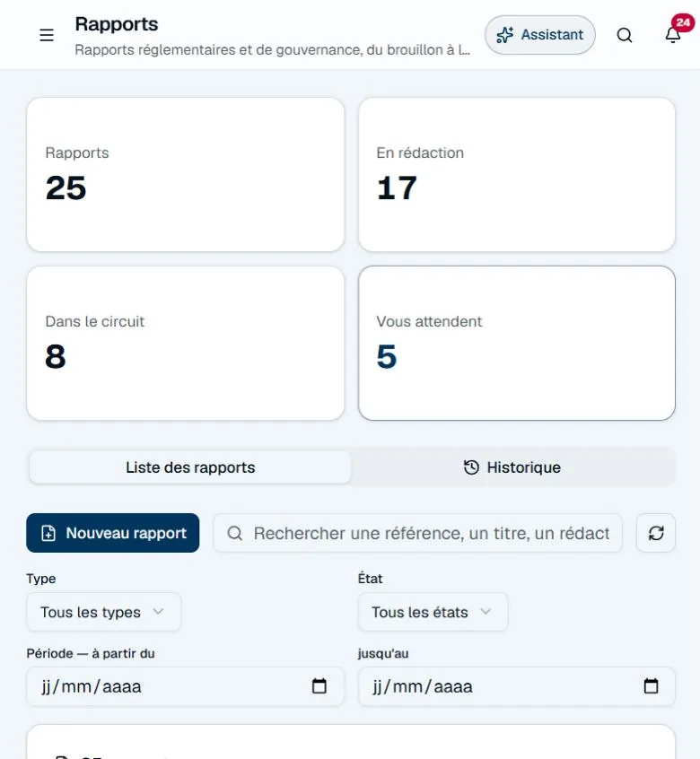
Task: Select the Vous attendent 5 card
Action: 517,344
